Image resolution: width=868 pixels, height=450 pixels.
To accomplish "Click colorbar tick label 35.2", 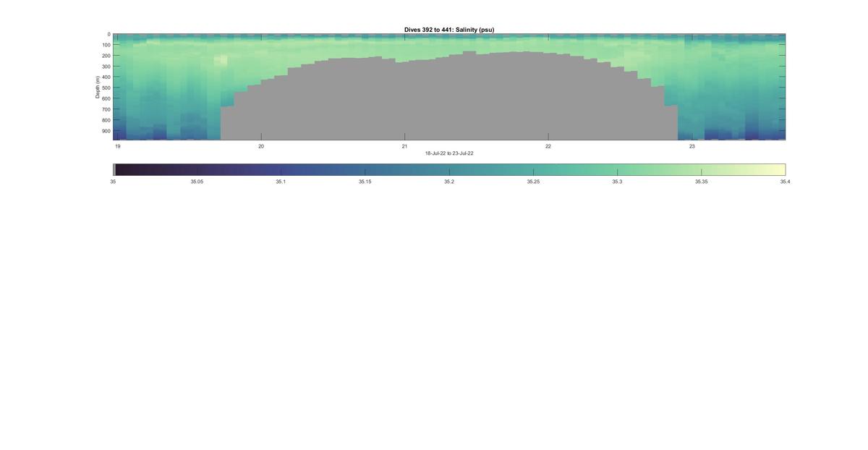I will [449, 182].
